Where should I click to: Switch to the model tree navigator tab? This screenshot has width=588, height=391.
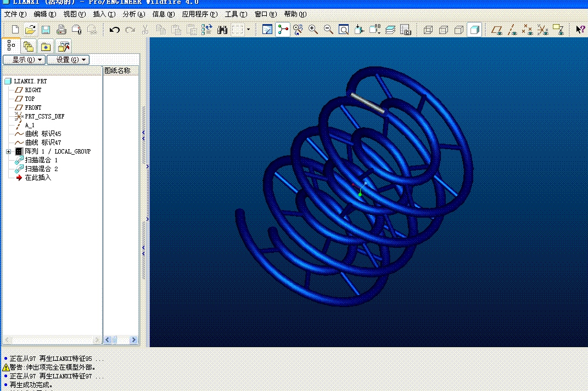(x=11, y=46)
